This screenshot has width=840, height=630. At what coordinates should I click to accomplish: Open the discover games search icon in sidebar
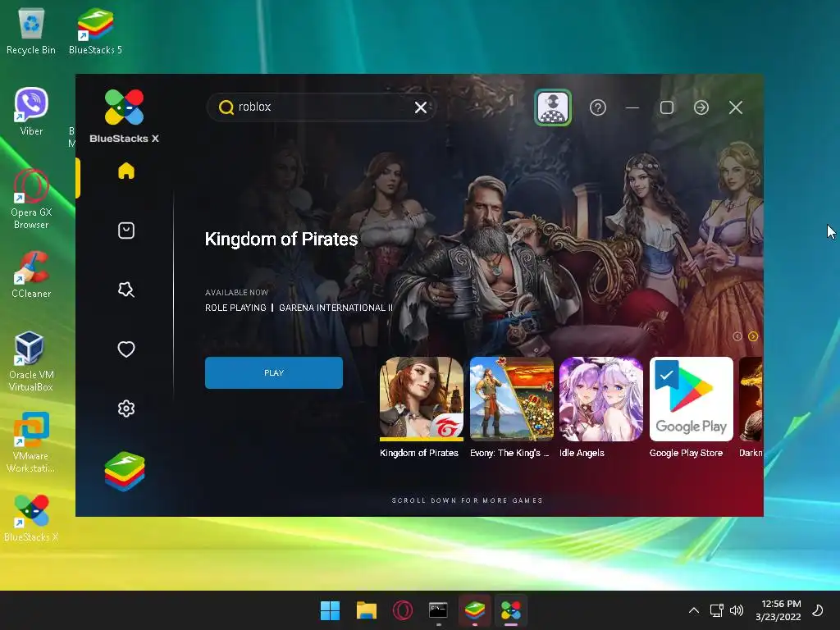(126, 290)
